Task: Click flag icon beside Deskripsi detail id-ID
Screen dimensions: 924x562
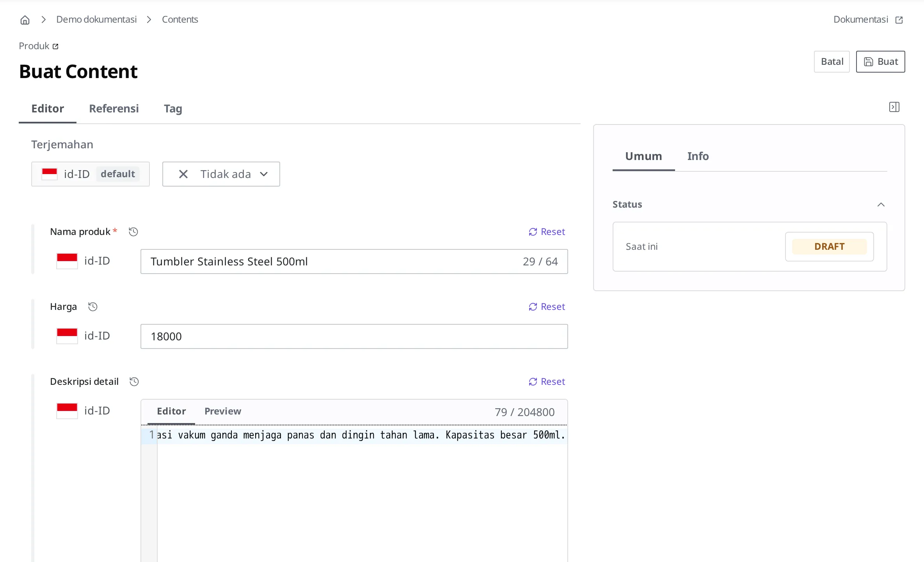Action: 67,411
